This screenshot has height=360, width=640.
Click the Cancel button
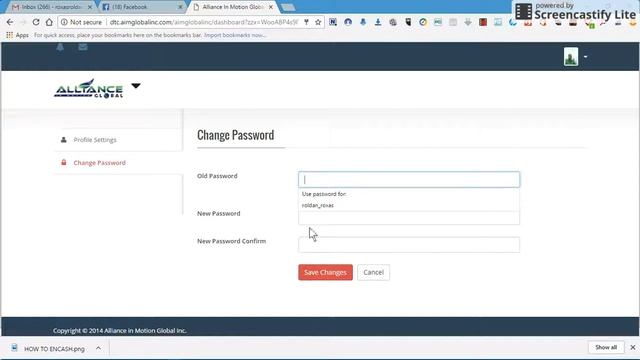(x=373, y=272)
